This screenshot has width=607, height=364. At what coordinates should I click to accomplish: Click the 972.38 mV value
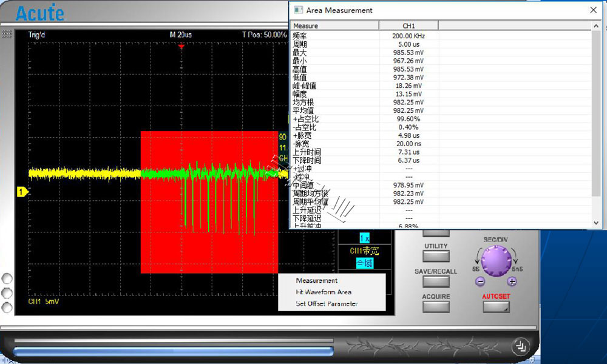[409, 78]
